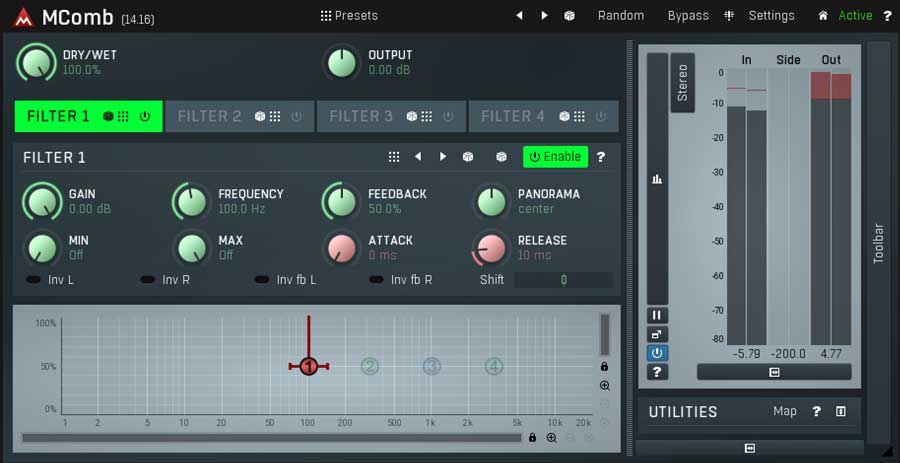
Task: Load next preset in Filter 1 panel
Action: pyautogui.click(x=443, y=157)
